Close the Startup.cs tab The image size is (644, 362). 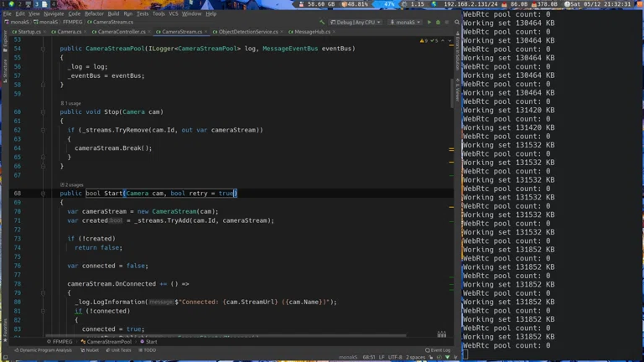[44, 32]
